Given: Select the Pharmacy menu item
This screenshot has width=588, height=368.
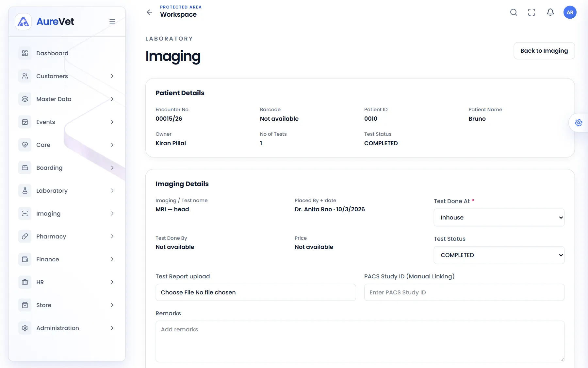Looking at the screenshot, I should point(67,237).
